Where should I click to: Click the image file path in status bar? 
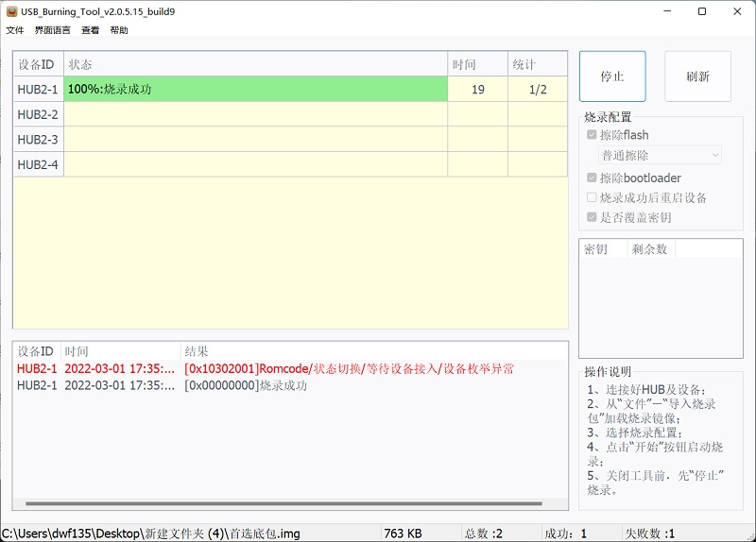tap(151, 534)
